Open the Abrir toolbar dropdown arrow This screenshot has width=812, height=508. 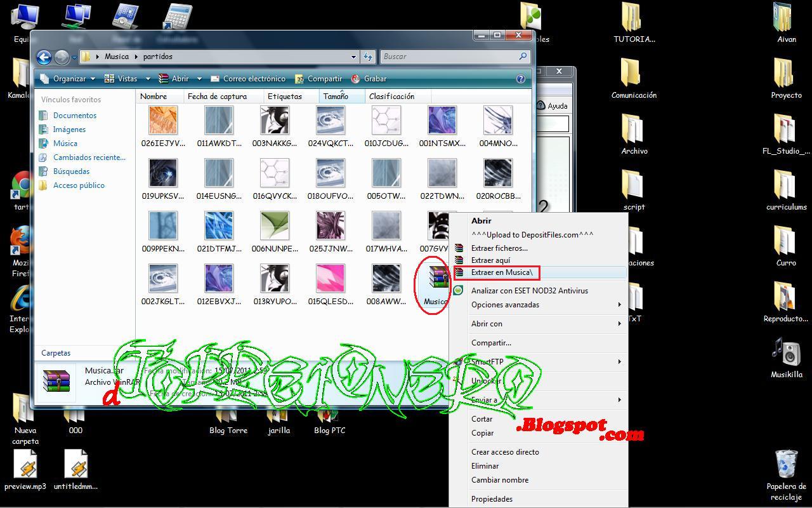[x=199, y=79]
